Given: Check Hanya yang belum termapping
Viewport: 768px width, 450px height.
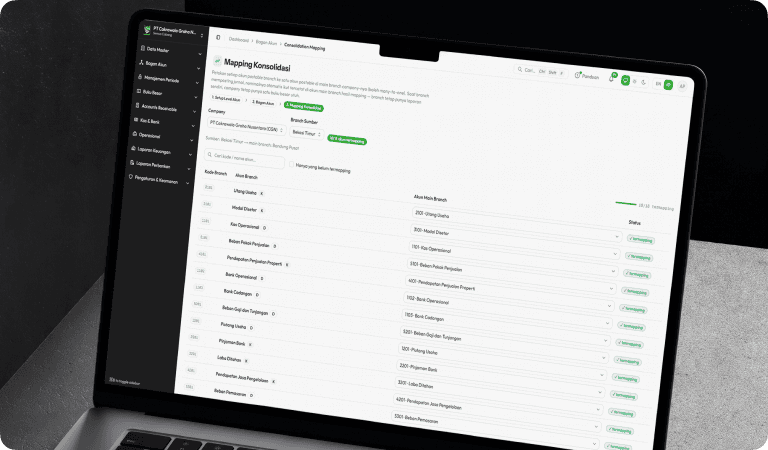Looking at the screenshot, I should click(291, 165).
